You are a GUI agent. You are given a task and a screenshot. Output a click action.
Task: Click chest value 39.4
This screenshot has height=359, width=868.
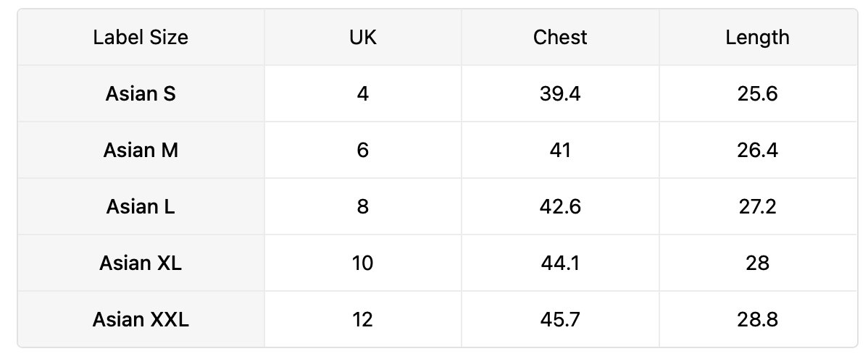560,94
